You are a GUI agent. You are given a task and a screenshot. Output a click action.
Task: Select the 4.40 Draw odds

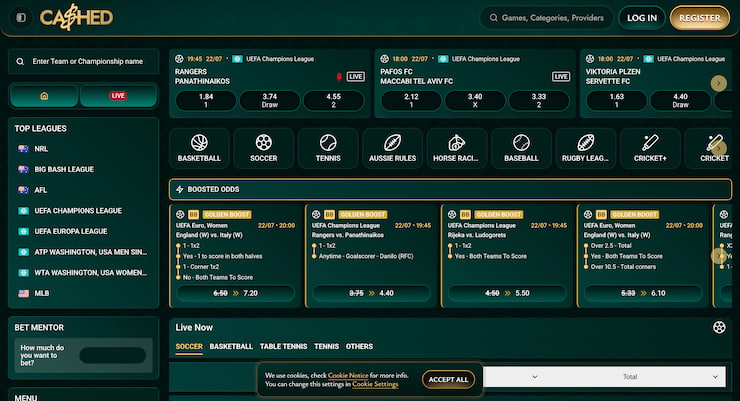pyautogui.click(x=680, y=100)
